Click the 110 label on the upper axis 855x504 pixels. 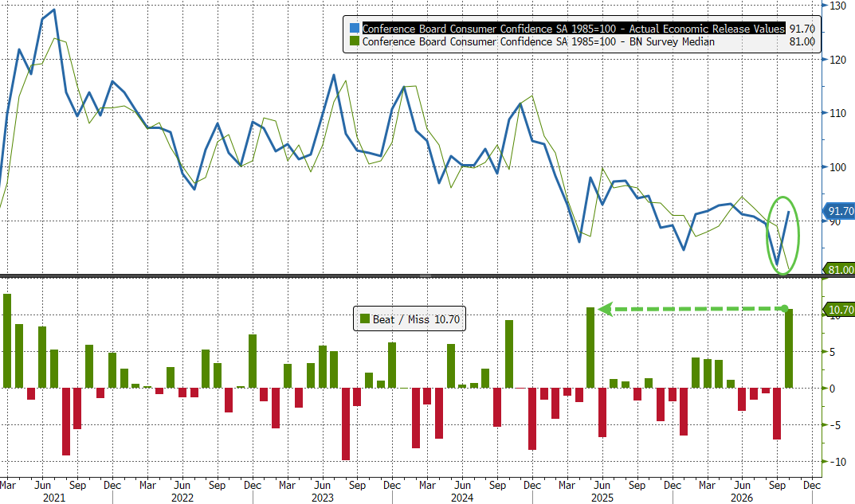tap(837, 113)
